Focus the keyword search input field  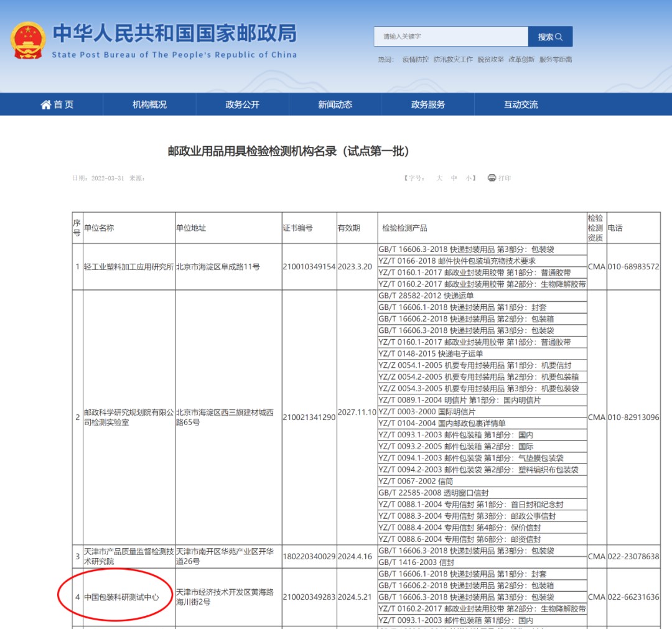tap(450, 37)
